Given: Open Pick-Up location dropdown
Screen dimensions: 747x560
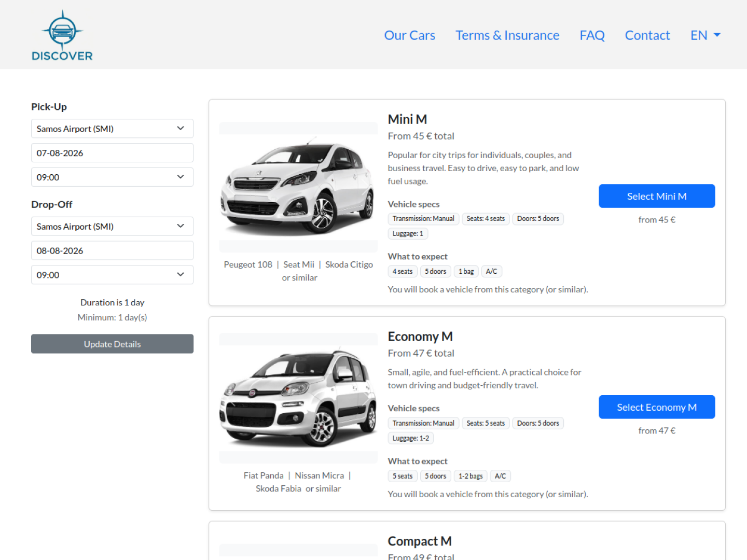Looking at the screenshot, I should 112,129.
